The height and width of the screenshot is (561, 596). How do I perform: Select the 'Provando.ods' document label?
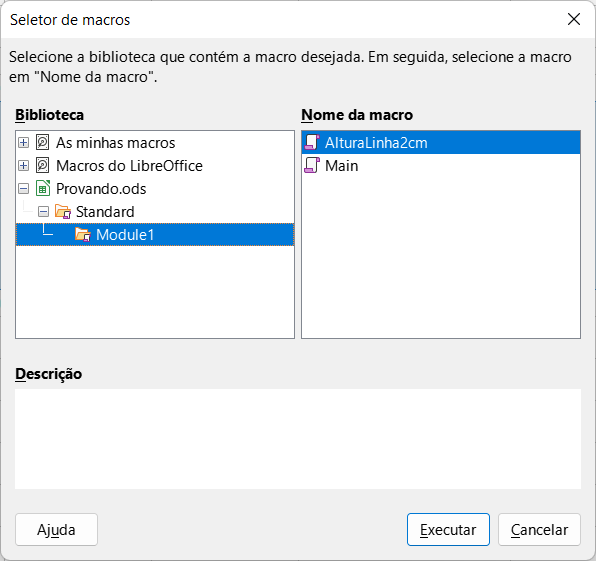(x=101, y=189)
